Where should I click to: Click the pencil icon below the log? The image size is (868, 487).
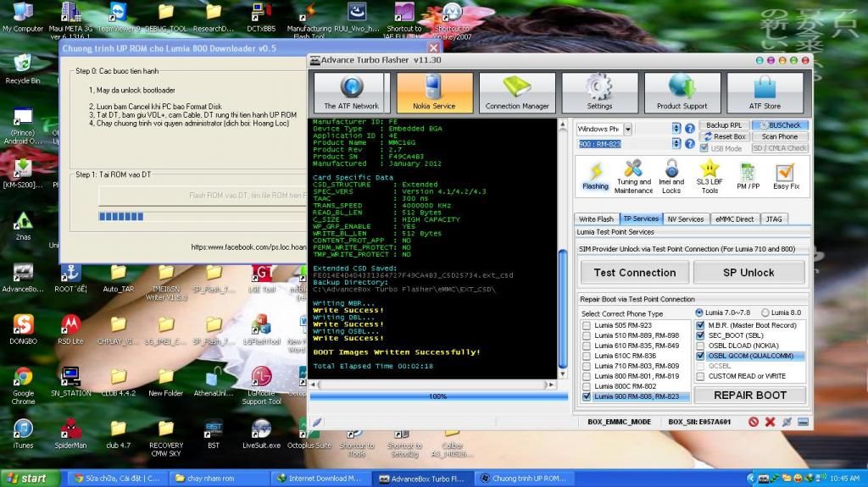317,423
